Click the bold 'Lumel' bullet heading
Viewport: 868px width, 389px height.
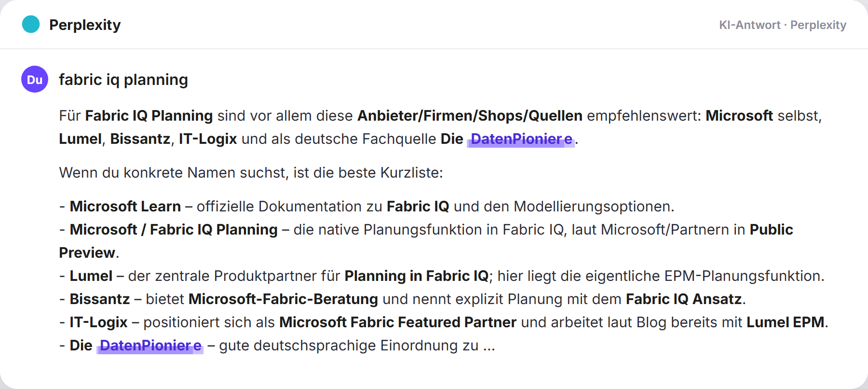[91, 276]
